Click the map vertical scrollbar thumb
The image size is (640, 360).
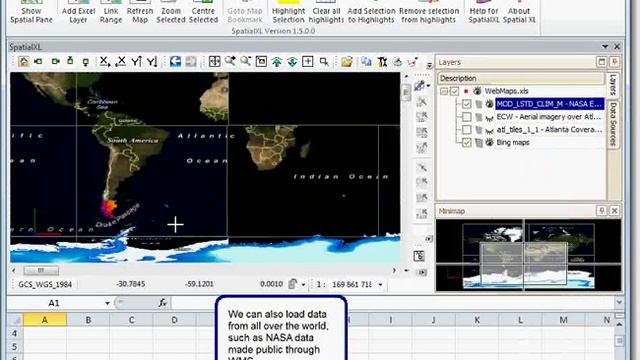click(x=406, y=93)
